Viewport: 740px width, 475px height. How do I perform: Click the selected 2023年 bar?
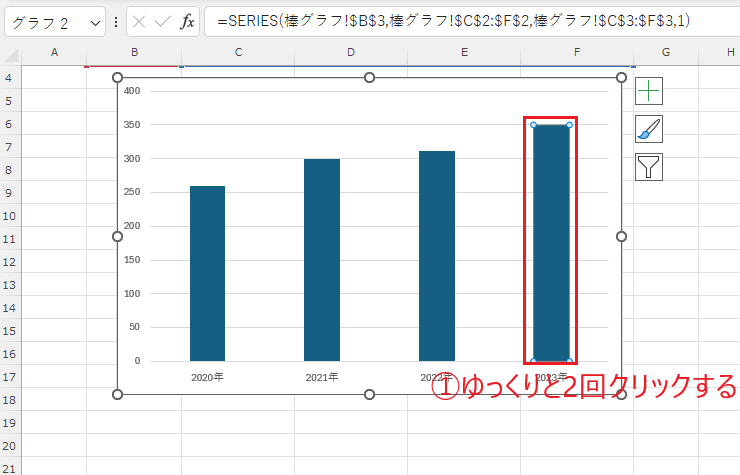click(x=551, y=243)
